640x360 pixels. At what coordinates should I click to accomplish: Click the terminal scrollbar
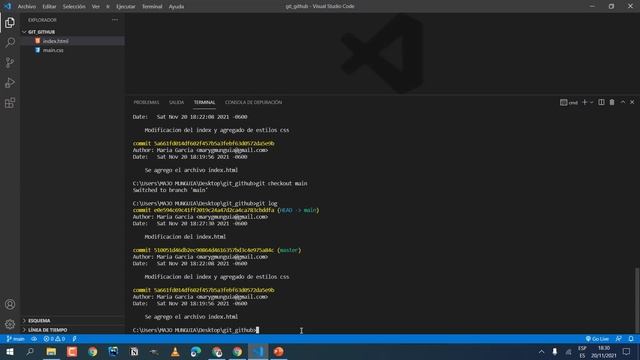[637, 300]
